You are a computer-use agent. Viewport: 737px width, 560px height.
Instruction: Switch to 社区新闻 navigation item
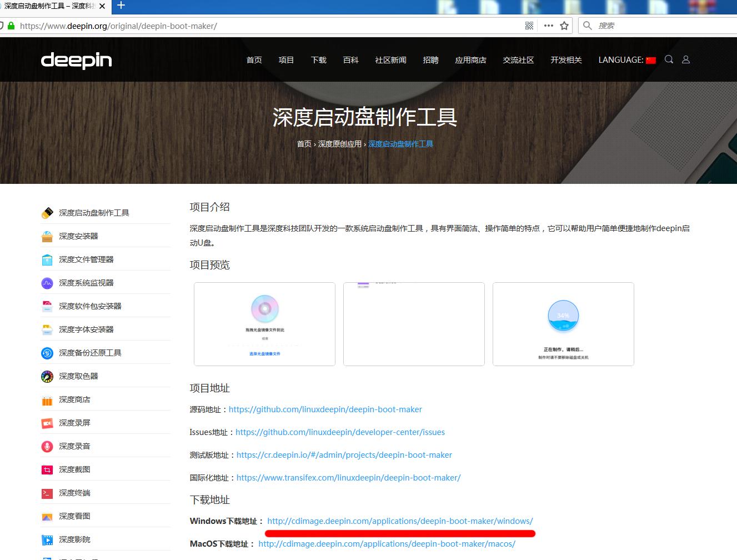(390, 60)
